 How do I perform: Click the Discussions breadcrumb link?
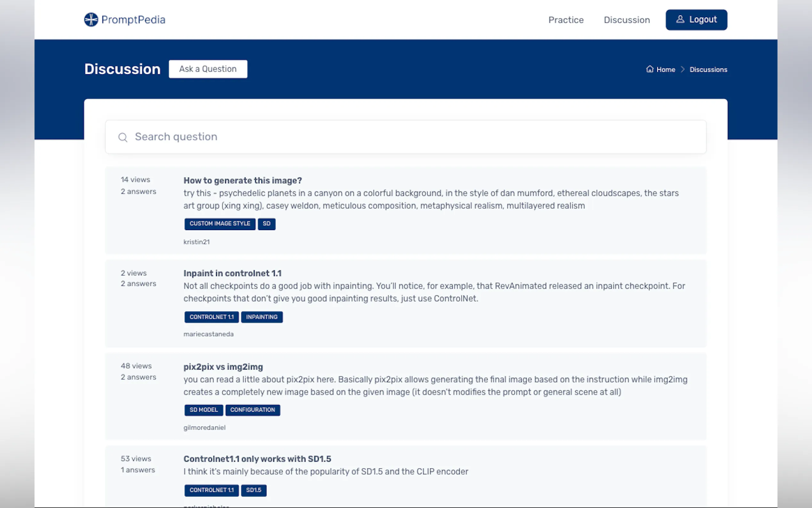[x=708, y=69]
